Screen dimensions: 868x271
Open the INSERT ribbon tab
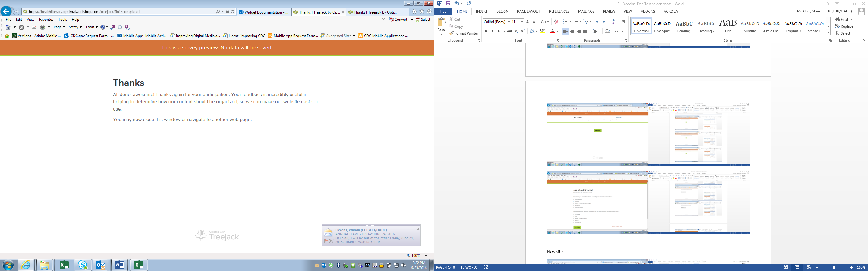(482, 11)
